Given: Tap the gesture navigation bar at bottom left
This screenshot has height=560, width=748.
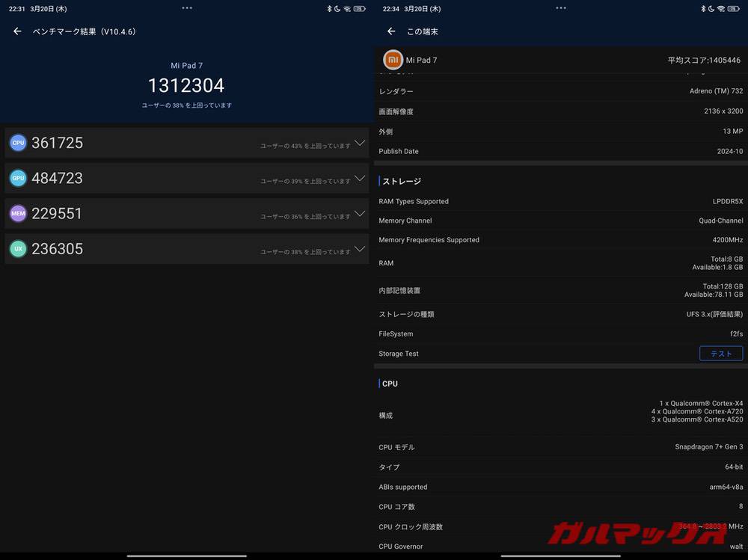Looking at the screenshot, I should [x=186, y=555].
